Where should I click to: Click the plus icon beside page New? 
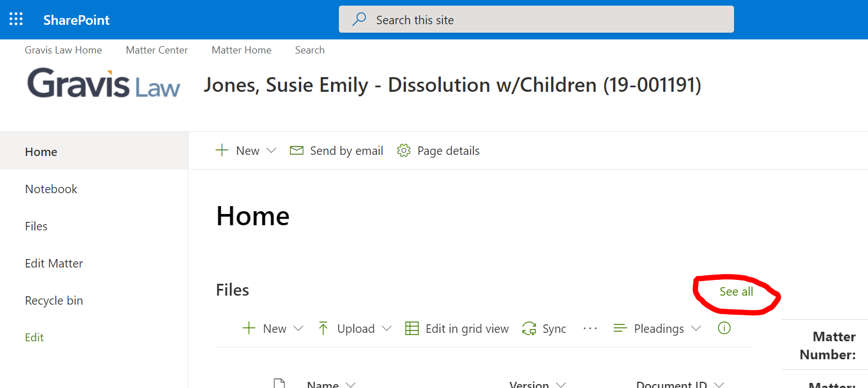[x=222, y=150]
